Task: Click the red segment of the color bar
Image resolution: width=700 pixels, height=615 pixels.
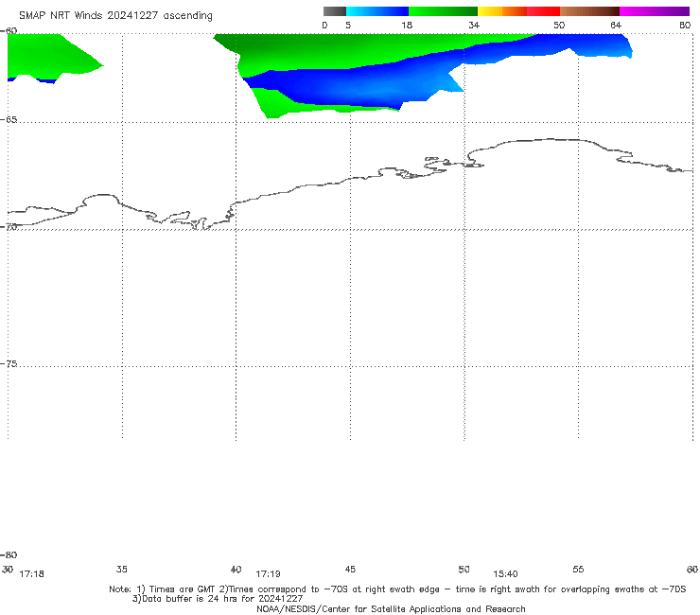Action: (543, 11)
